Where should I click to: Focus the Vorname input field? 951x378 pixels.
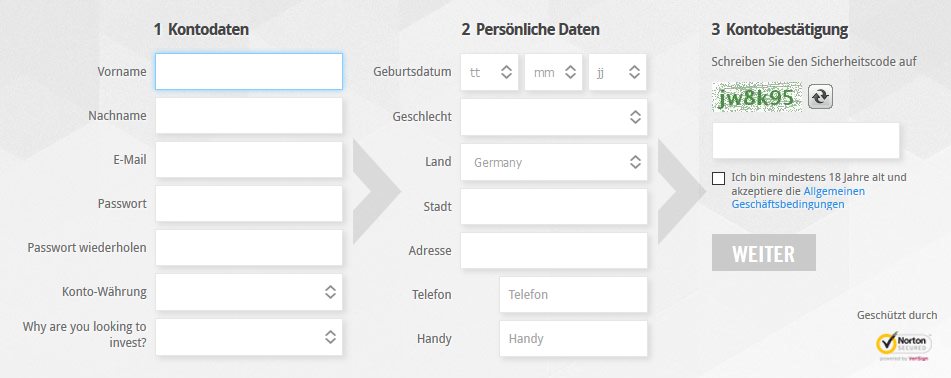pos(249,72)
